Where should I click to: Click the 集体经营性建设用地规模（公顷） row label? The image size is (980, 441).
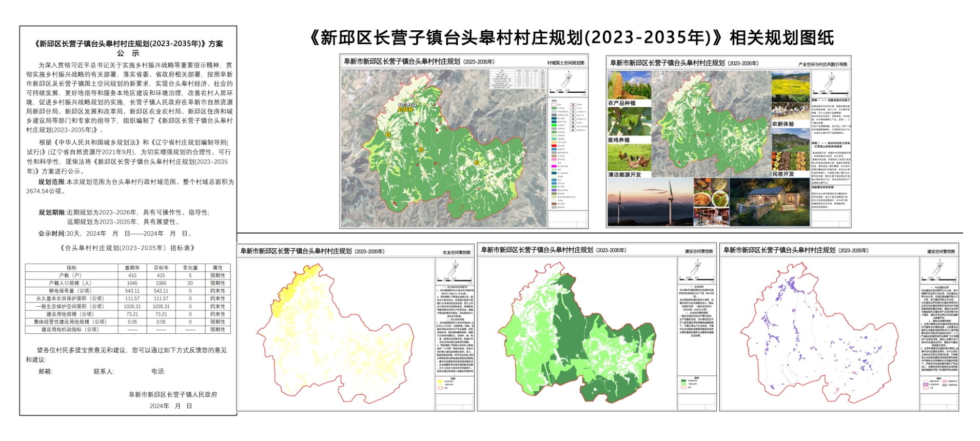[70, 322]
